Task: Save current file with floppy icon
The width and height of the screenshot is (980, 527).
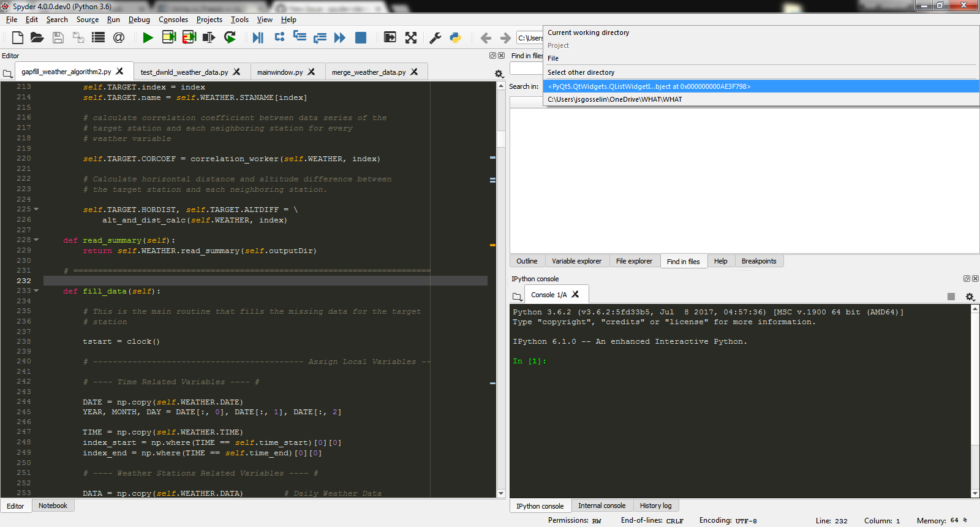Action: [x=58, y=37]
